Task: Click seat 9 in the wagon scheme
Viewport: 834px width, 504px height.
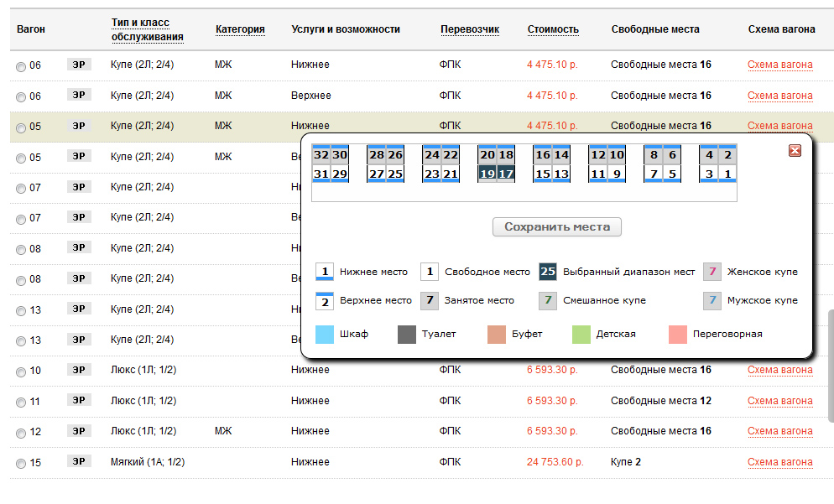Action: [x=617, y=174]
